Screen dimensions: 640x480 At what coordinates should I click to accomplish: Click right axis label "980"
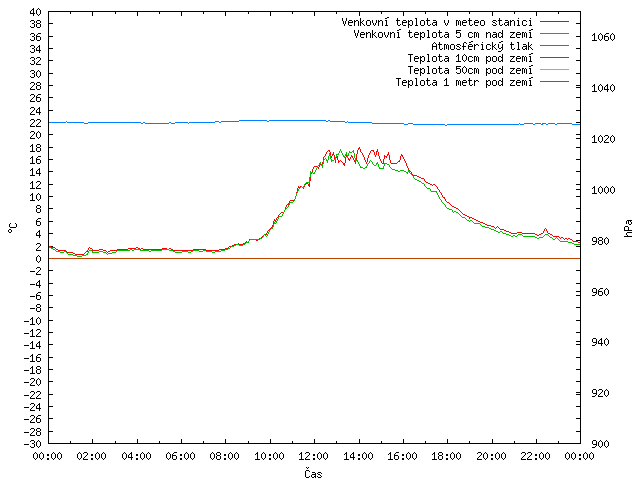click(600, 241)
